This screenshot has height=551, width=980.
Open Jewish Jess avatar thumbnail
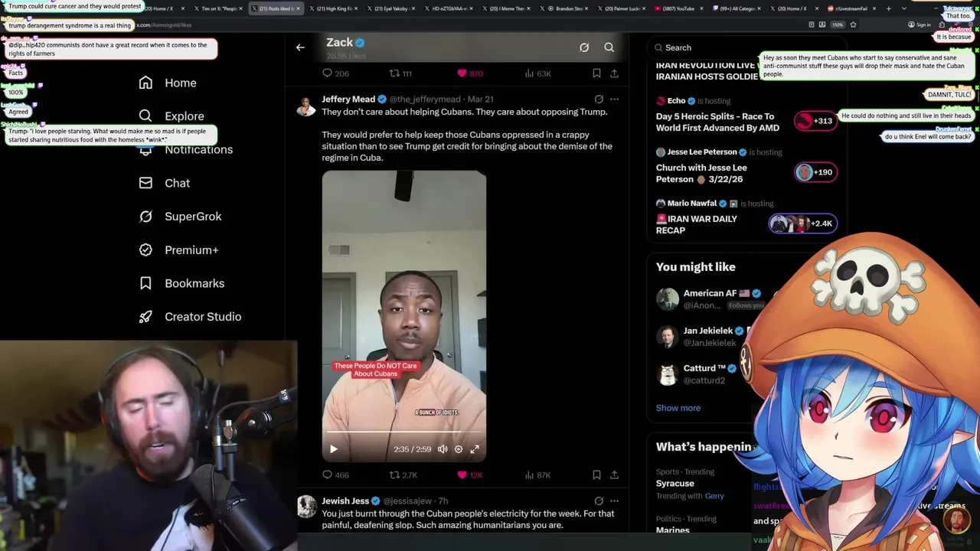click(x=306, y=507)
